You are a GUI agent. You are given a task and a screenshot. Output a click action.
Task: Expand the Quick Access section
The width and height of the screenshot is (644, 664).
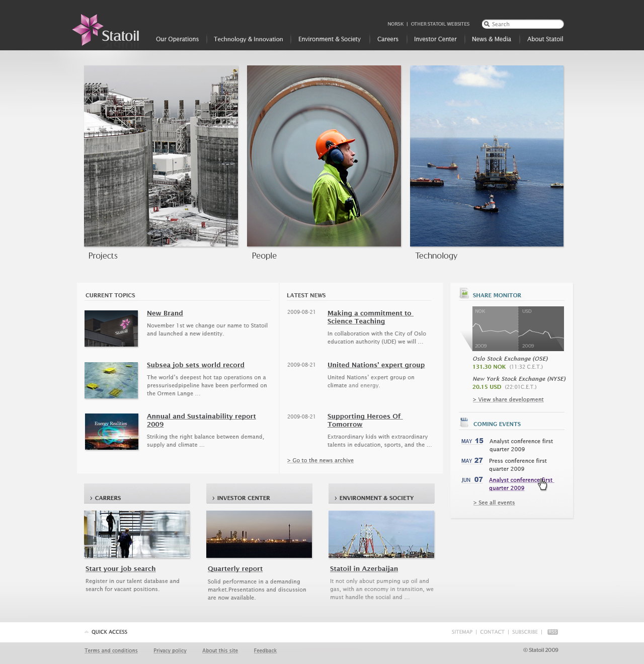(109, 632)
